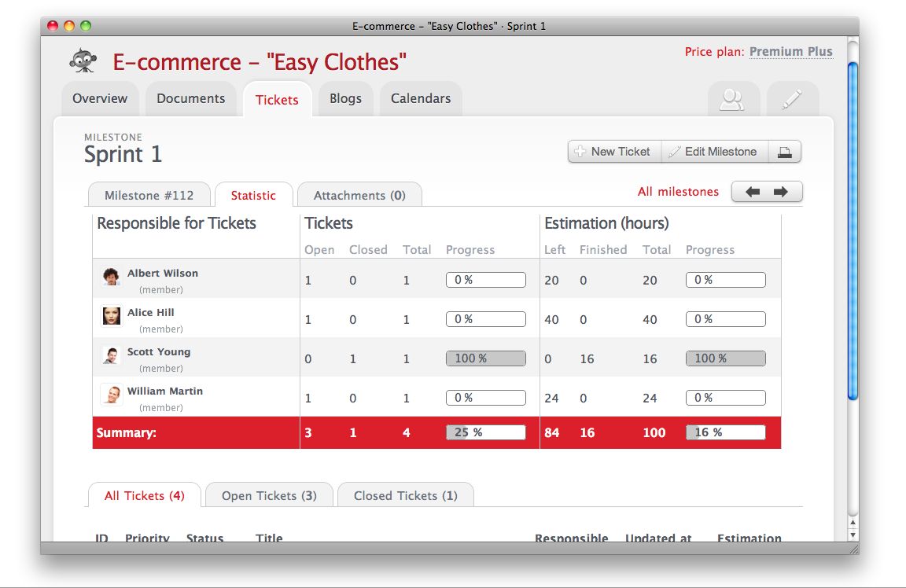Click Scott Young's avatar photo
This screenshot has width=906, height=588.
click(x=111, y=355)
